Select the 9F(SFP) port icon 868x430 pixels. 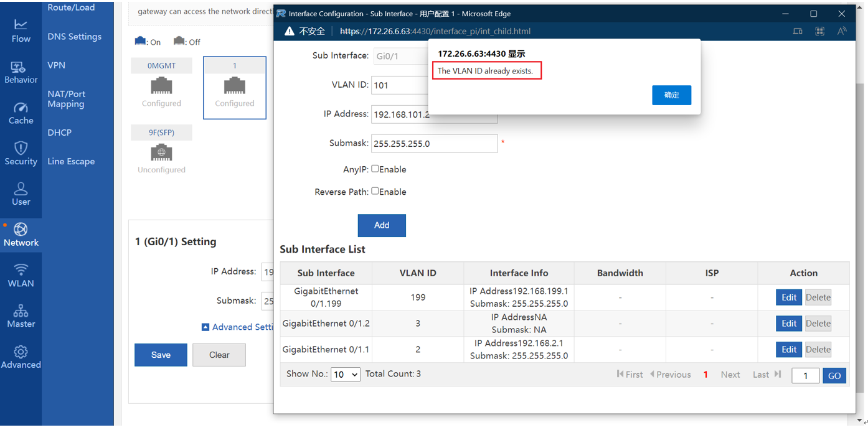161,152
